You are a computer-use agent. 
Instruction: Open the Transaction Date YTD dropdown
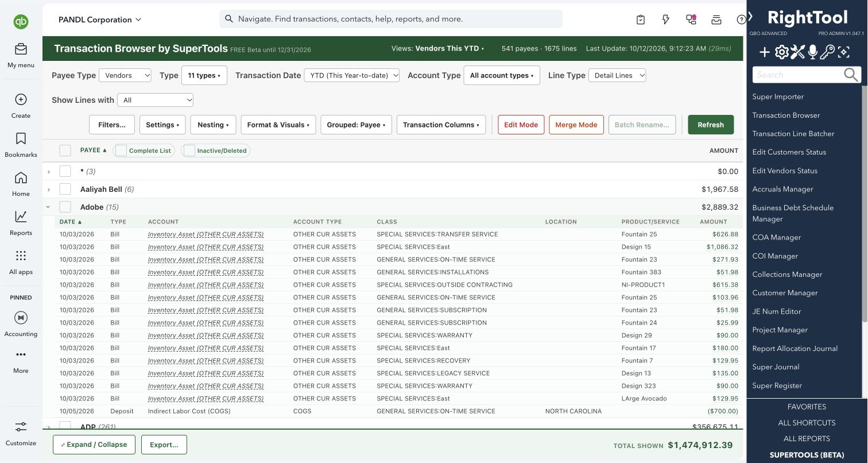[351, 75]
